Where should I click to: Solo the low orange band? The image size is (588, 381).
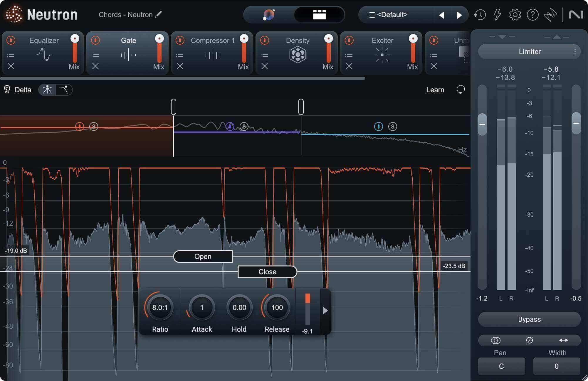(x=94, y=127)
